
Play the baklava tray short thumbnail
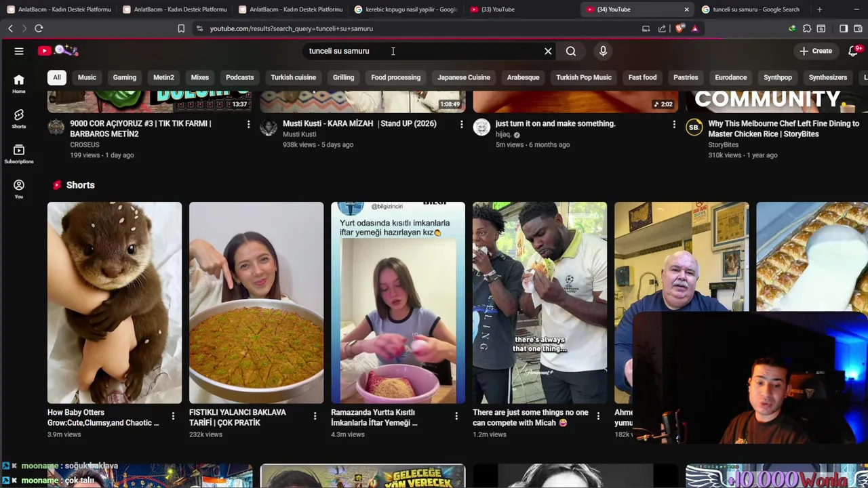(256, 302)
